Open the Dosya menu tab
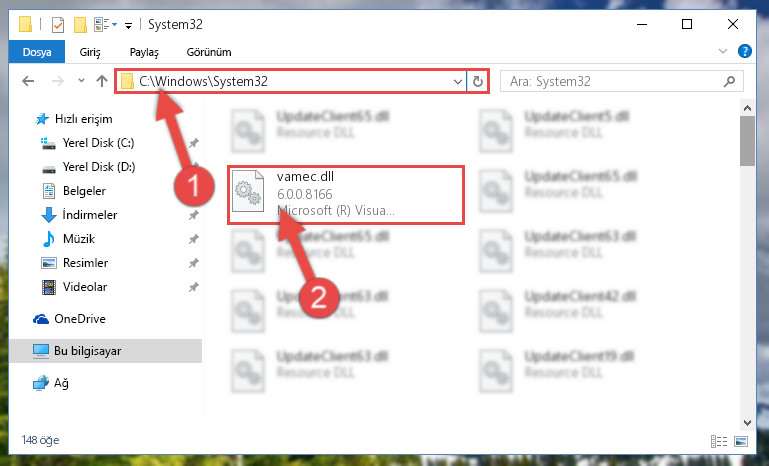This screenshot has width=769, height=466. tap(37, 52)
